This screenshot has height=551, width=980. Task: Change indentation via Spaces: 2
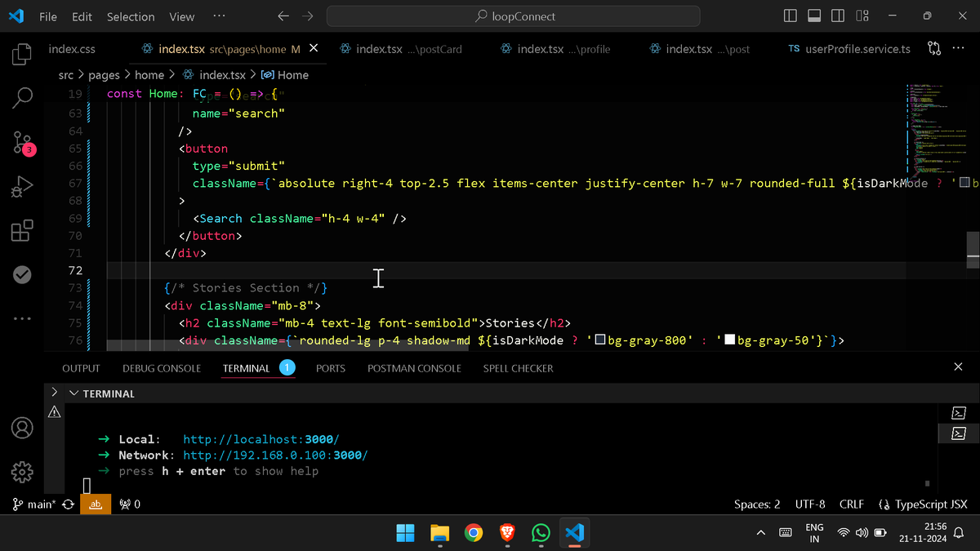pyautogui.click(x=757, y=504)
